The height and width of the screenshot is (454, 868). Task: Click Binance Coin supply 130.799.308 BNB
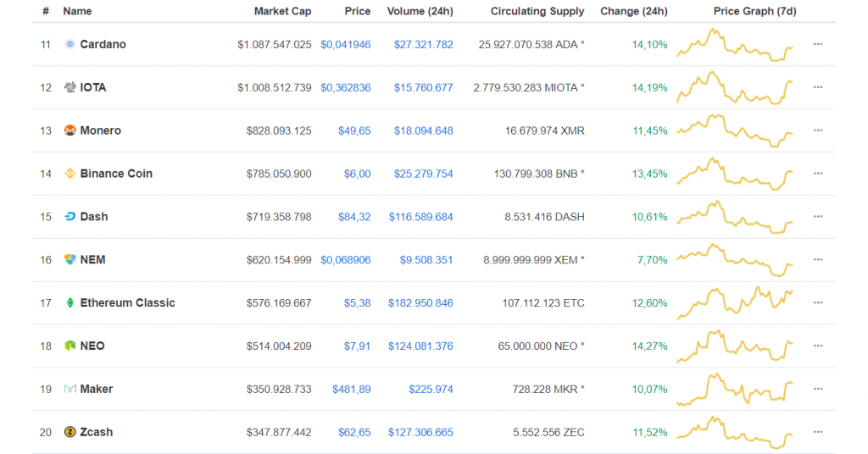539,174
